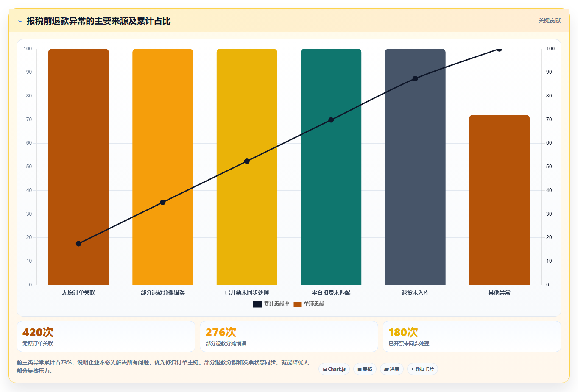Click the 平台扣费未匹配 teal bar
This screenshot has height=392, width=578.
(x=331, y=167)
